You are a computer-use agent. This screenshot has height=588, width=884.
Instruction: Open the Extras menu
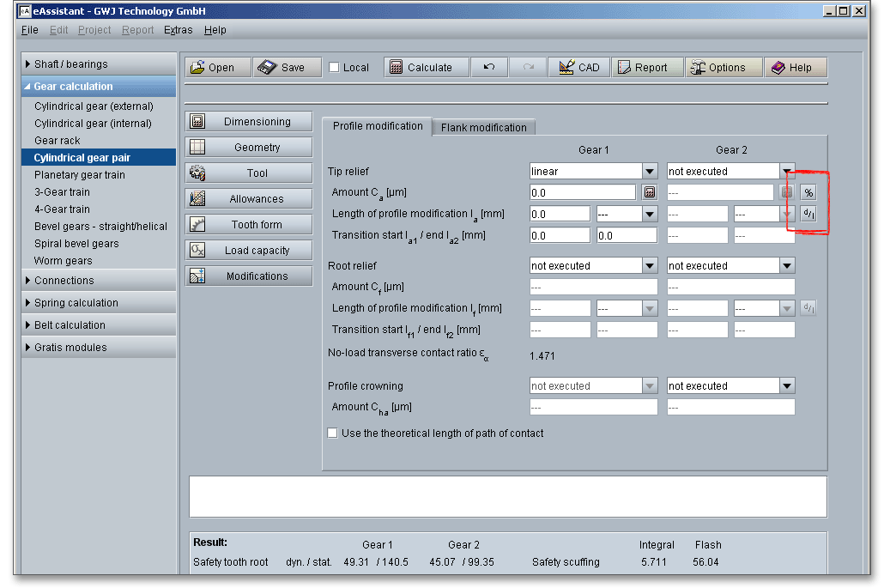[x=179, y=30]
